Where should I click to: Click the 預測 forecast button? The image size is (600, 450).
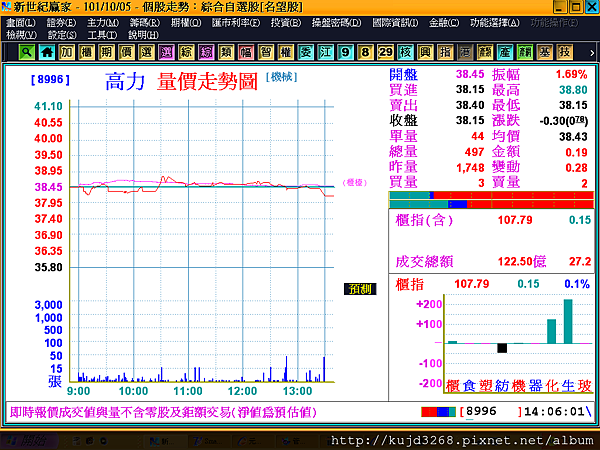tap(360, 289)
